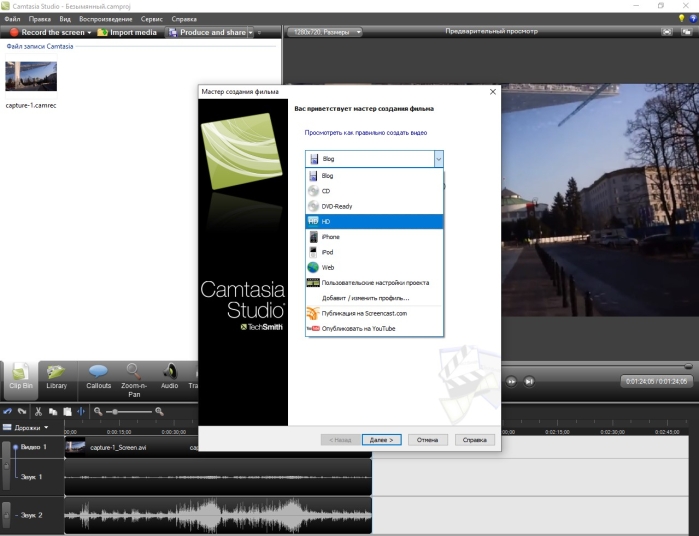This screenshot has width=699, height=536.
Task: Click the blue help question icon
Action: pyautogui.click(x=693, y=18)
